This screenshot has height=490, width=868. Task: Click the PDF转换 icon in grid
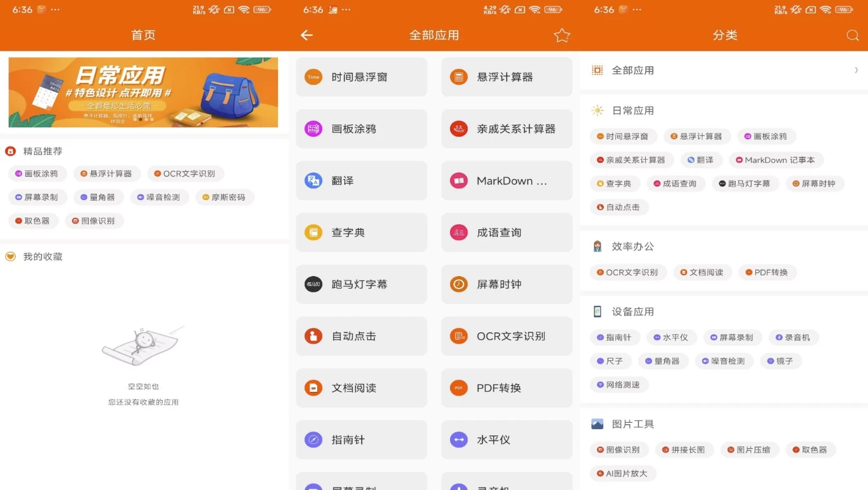point(459,388)
